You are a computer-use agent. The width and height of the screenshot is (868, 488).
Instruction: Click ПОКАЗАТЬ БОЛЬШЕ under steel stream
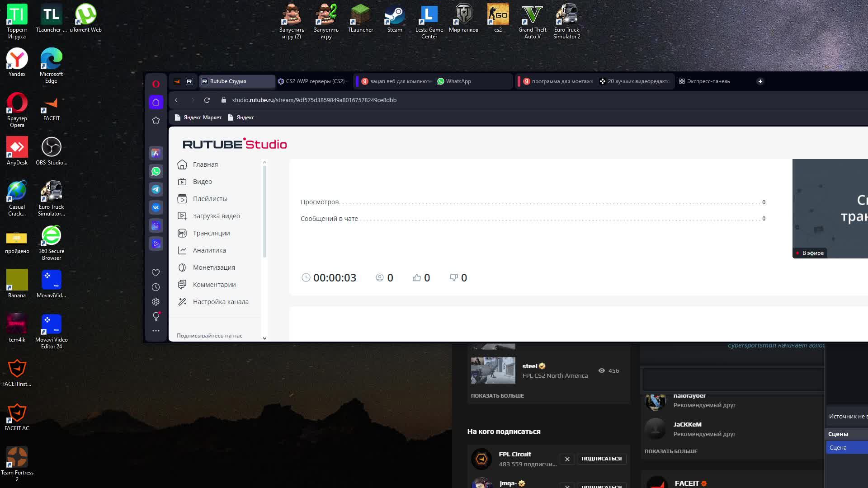coord(497,396)
